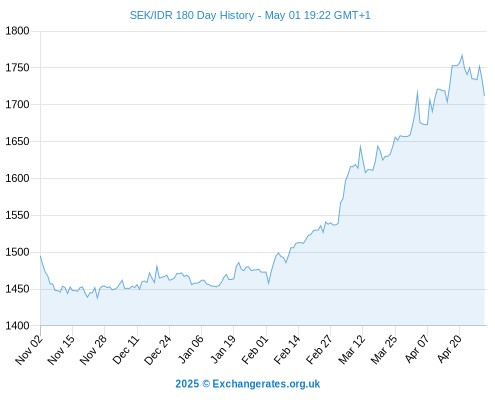Select the Nov 15 x-axis date label
The image size is (495, 400).
[61, 350]
